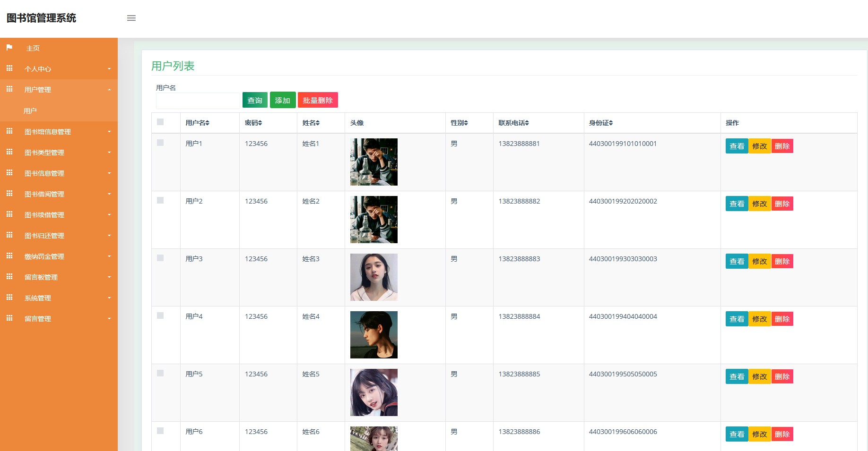Click the grid icon beside 图书借阅管理
Screen dimensions: 868x451
9,194
